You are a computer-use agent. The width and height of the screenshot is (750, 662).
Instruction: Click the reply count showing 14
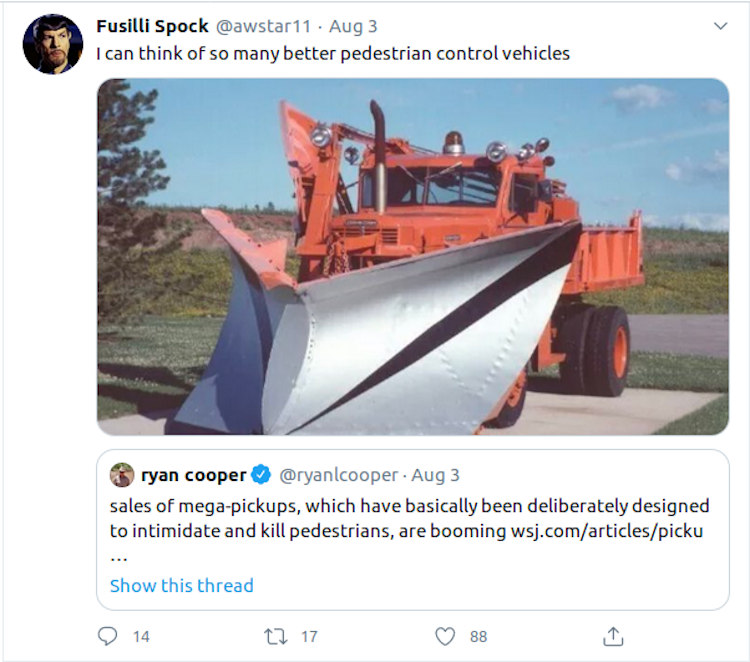tap(142, 636)
